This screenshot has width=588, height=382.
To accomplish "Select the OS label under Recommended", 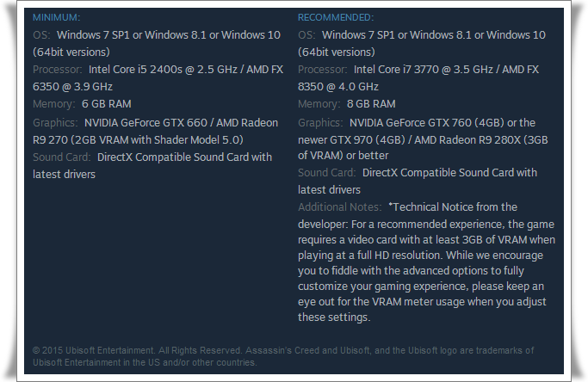I will pos(306,35).
